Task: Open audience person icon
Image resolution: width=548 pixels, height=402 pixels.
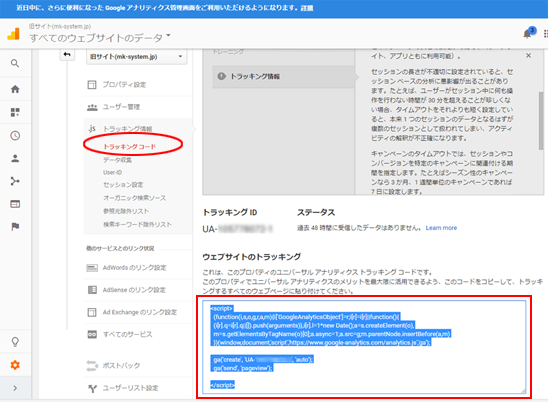Action: click(15, 158)
